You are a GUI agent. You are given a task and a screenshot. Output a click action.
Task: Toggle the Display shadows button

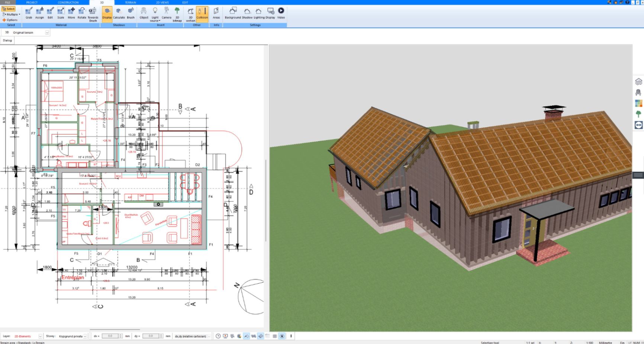(107, 14)
